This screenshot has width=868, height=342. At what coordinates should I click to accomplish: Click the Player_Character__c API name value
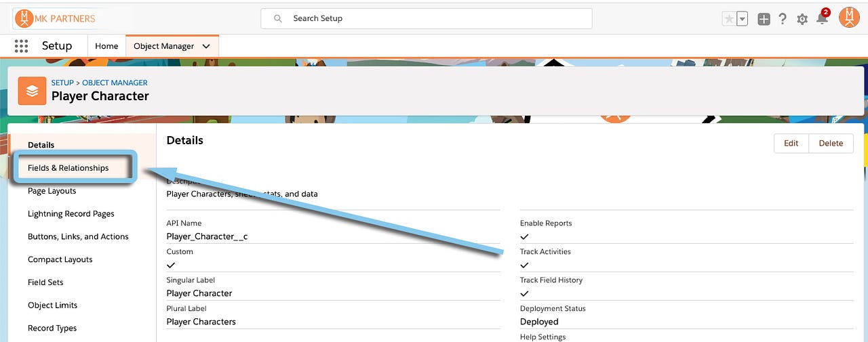click(207, 236)
